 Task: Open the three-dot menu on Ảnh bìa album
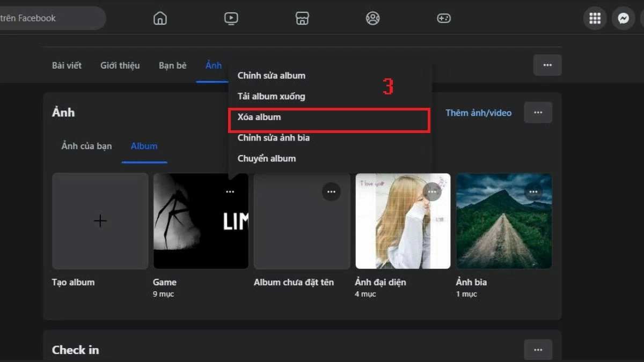tap(534, 191)
